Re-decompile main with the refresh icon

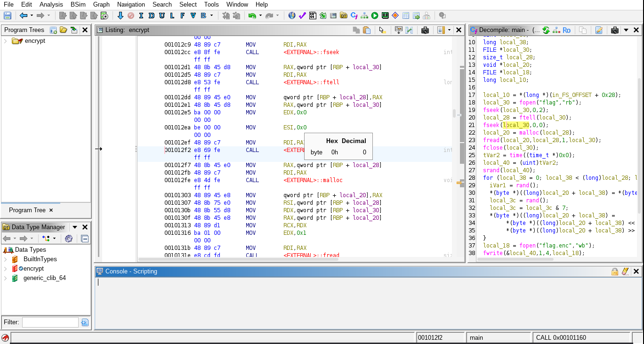tap(546, 30)
